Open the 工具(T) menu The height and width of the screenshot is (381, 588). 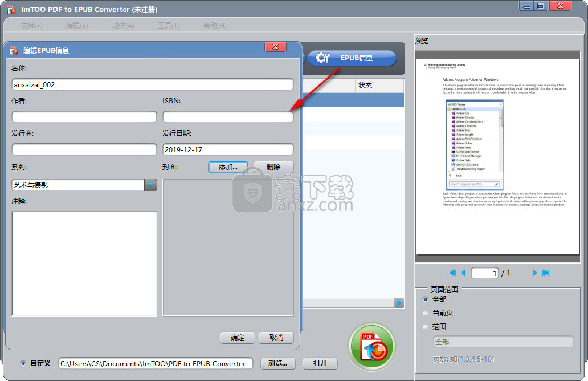pyautogui.click(x=169, y=26)
